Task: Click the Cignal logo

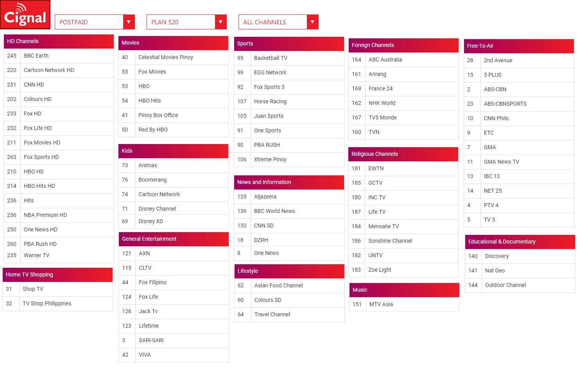Action: click(x=25, y=15)
